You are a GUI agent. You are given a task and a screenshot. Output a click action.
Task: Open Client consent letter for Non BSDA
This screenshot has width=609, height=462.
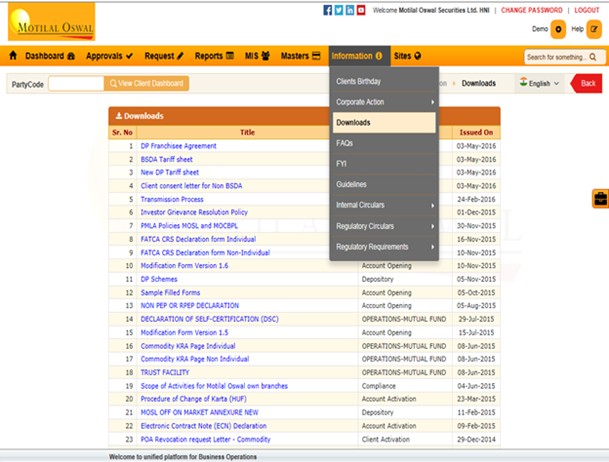191,186
